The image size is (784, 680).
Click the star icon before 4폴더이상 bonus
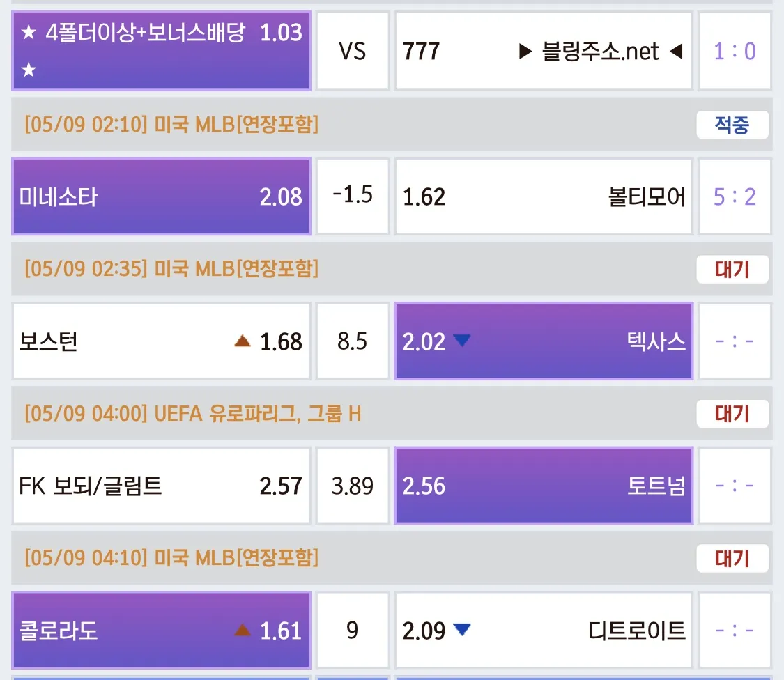tap(29, 33)
